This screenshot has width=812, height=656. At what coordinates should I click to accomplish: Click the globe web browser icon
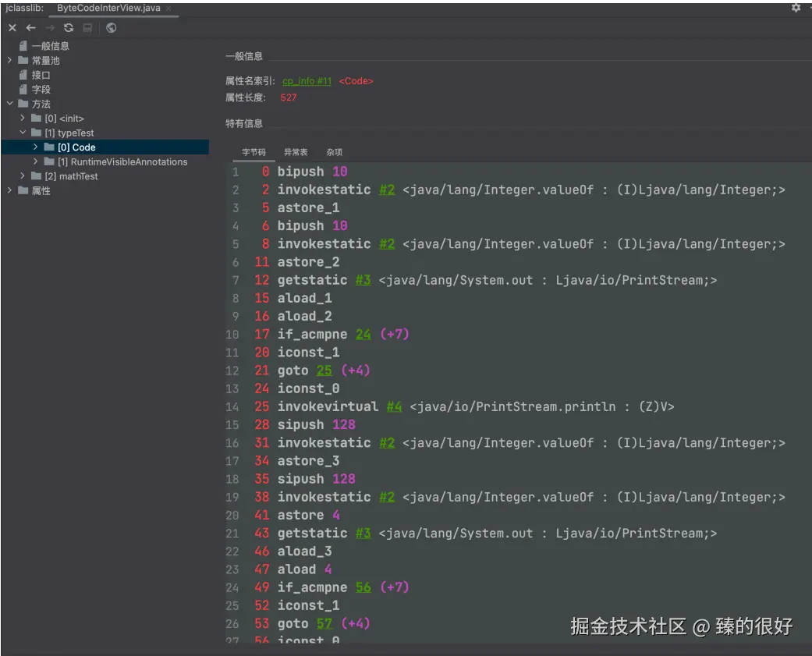111,28
